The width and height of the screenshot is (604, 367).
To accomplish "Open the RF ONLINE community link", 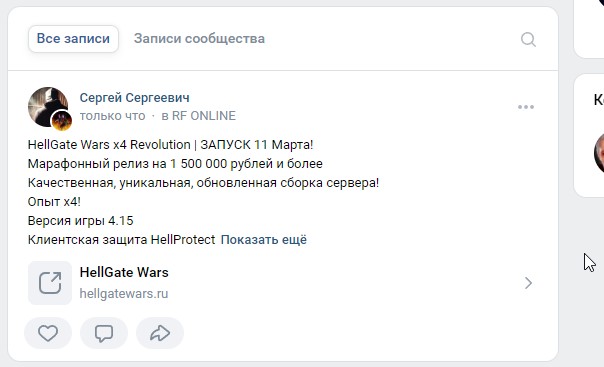I will (198, 116).
